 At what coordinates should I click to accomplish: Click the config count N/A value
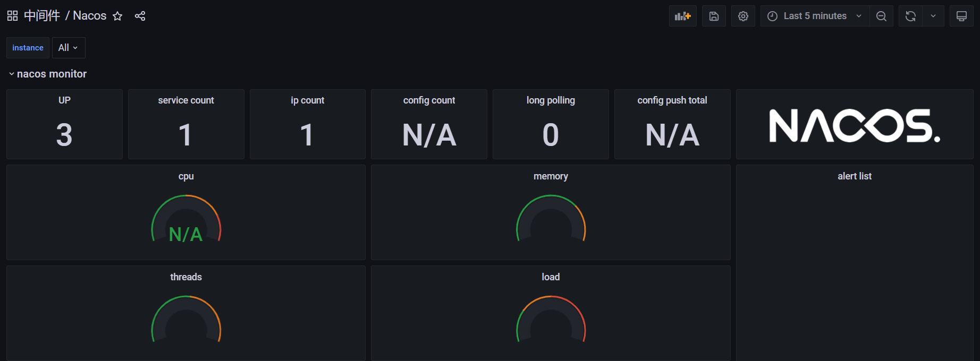pos(429,135)
